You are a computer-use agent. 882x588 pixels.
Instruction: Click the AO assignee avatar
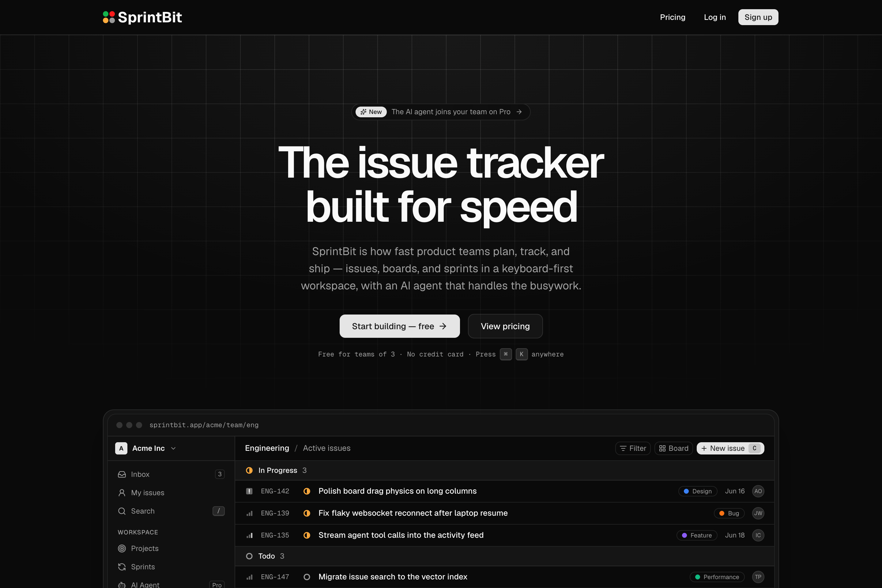point(758,491)
